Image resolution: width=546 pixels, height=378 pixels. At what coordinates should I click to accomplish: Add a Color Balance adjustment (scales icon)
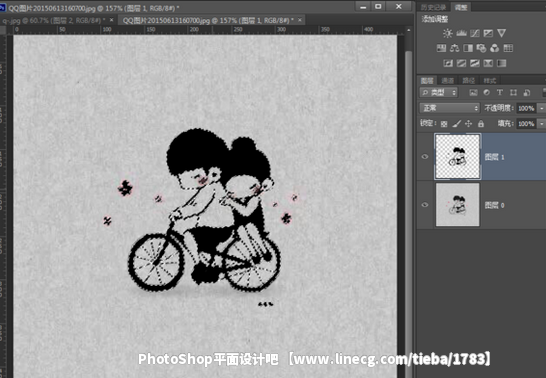(x=454, y=48)
